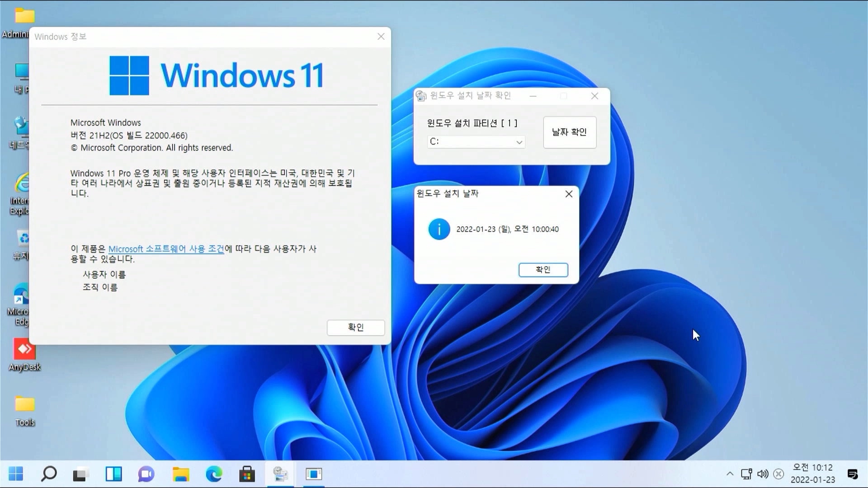Open network status tray icon
The height and width of the screenshot is (488, 868).
pyautogui.click(x=746, y=474)
